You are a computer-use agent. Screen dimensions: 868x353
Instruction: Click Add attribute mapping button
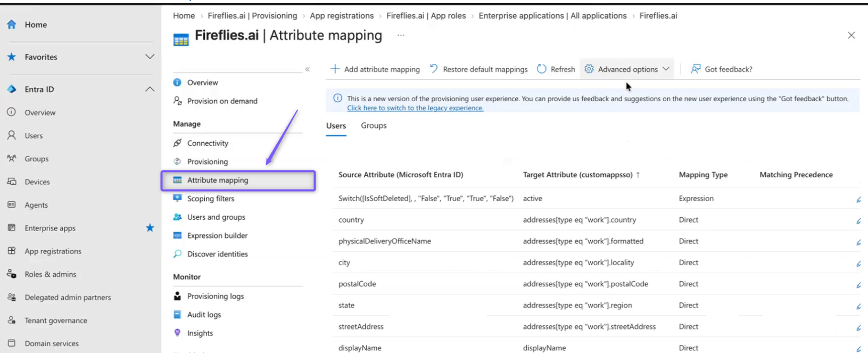(375, 69)
